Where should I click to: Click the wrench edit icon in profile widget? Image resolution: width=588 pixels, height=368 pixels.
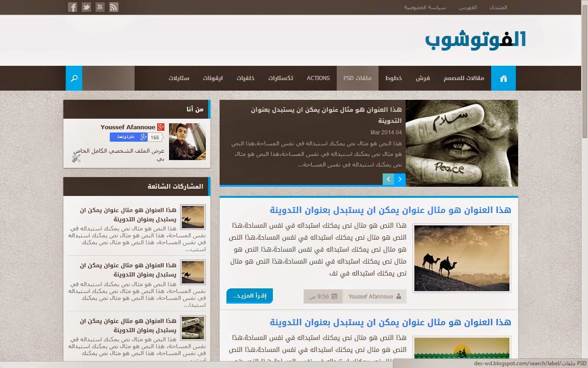76,158
